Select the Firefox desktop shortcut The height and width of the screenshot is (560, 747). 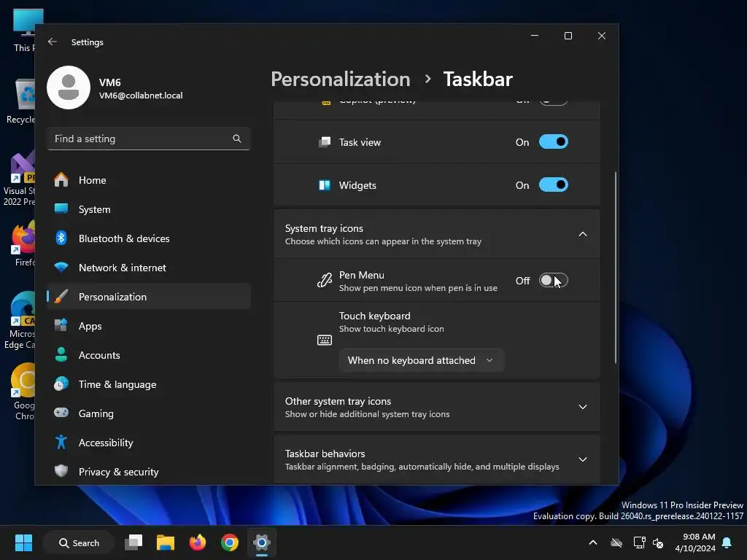pos(24,244)
